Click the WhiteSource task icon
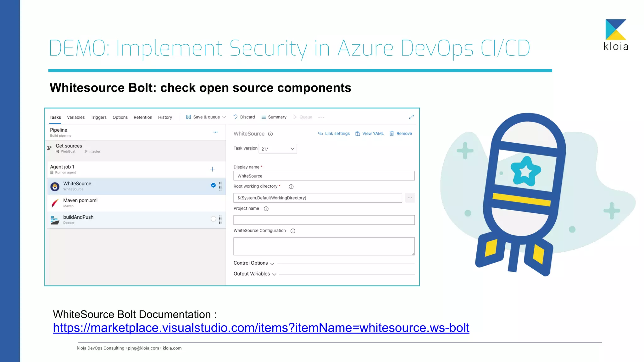 55,187
